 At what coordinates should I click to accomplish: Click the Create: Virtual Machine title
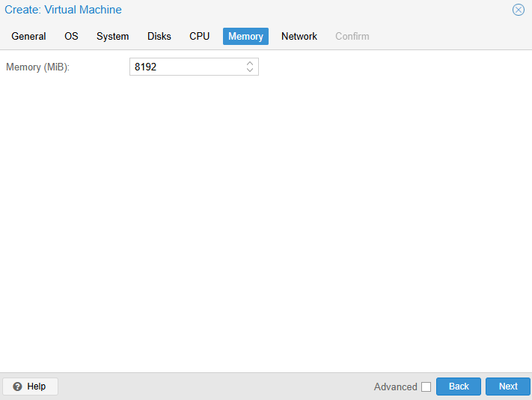63,10
